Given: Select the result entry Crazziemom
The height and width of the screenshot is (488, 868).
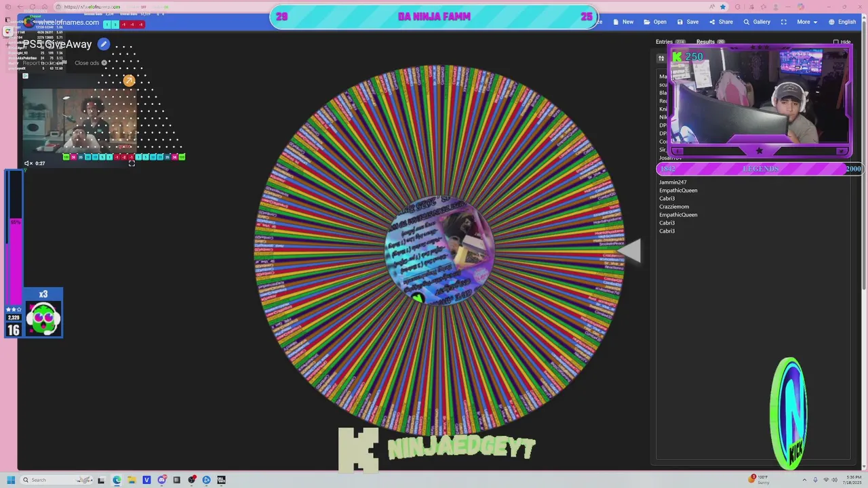Looking at the screenshot, I should [674, 207].
